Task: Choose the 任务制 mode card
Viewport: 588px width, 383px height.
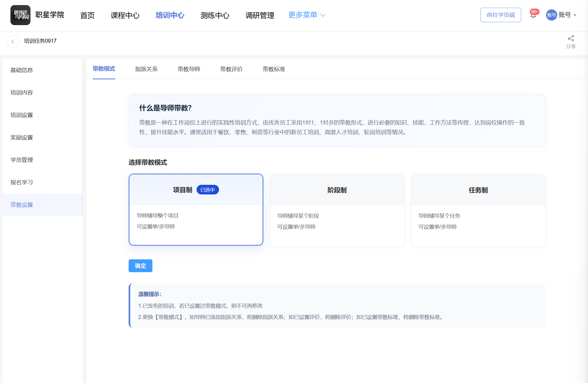Action: point(478,210)
